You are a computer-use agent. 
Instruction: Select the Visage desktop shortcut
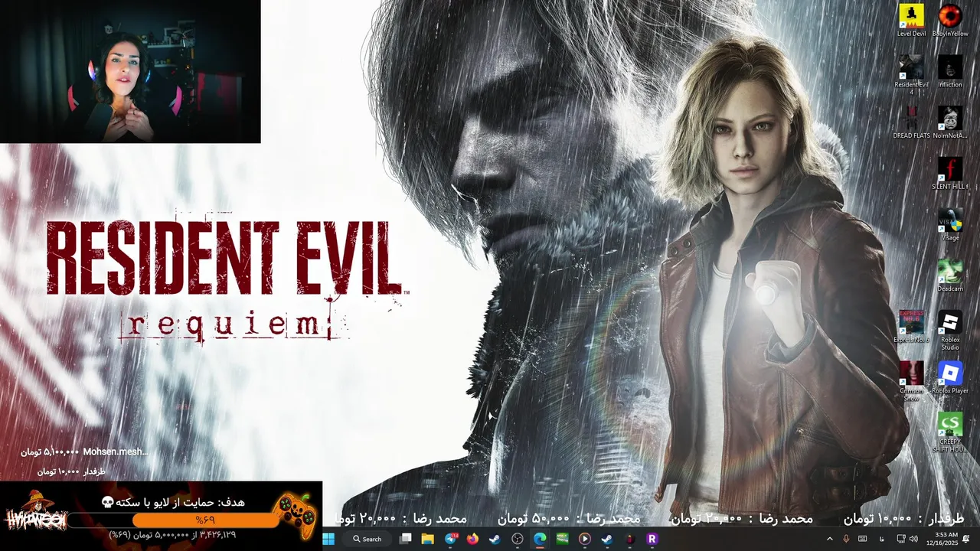click(950, 224)
